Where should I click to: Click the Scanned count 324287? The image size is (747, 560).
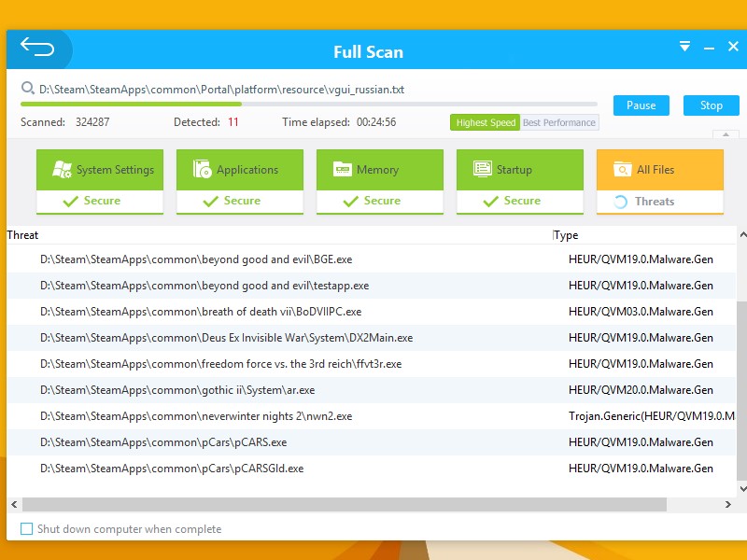coord(92,122)
